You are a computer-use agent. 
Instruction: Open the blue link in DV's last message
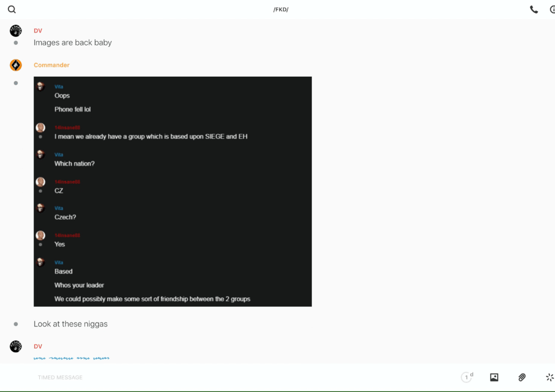click(x=71, y=358)
